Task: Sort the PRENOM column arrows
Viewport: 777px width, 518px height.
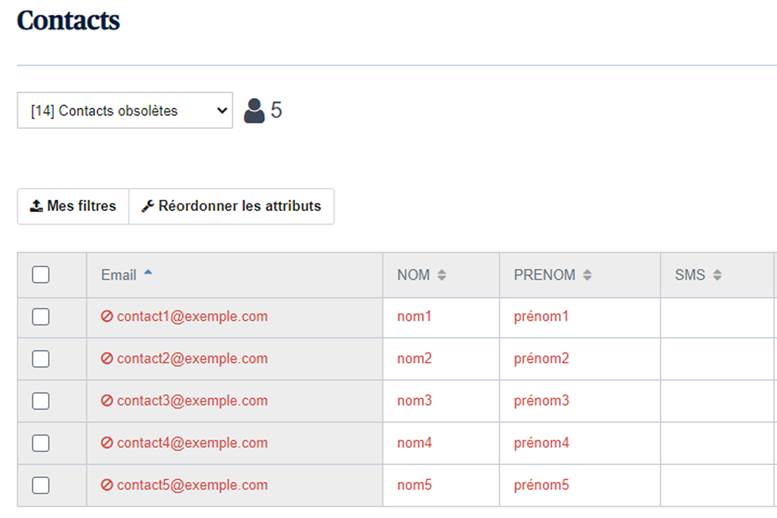Action: click(x=588, y=275)
